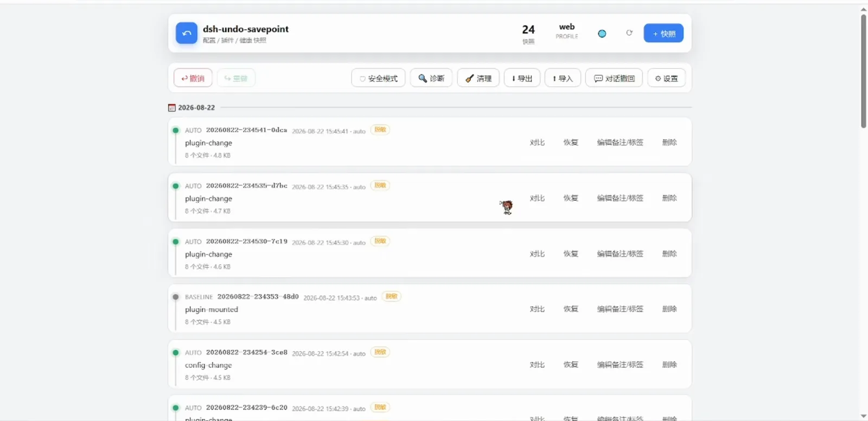Click config-change title of snapshot 234254-3ce8
The height and width of the screenshot is (421, 868).
click(x=208, y=365)
